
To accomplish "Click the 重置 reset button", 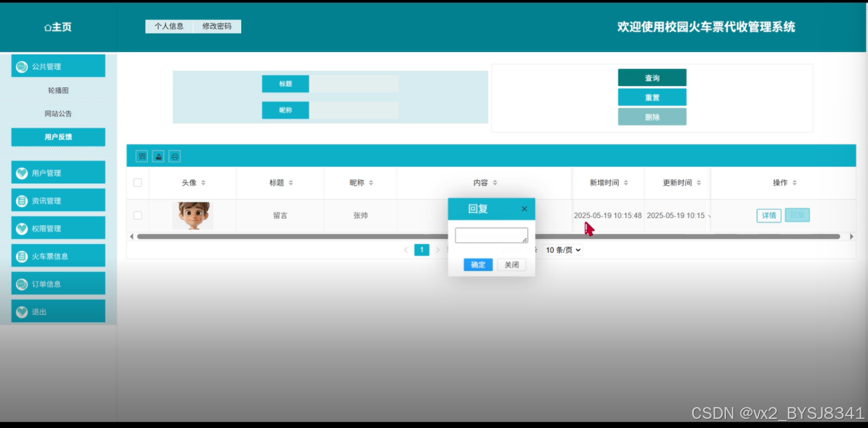I will [x=652, y=97].
